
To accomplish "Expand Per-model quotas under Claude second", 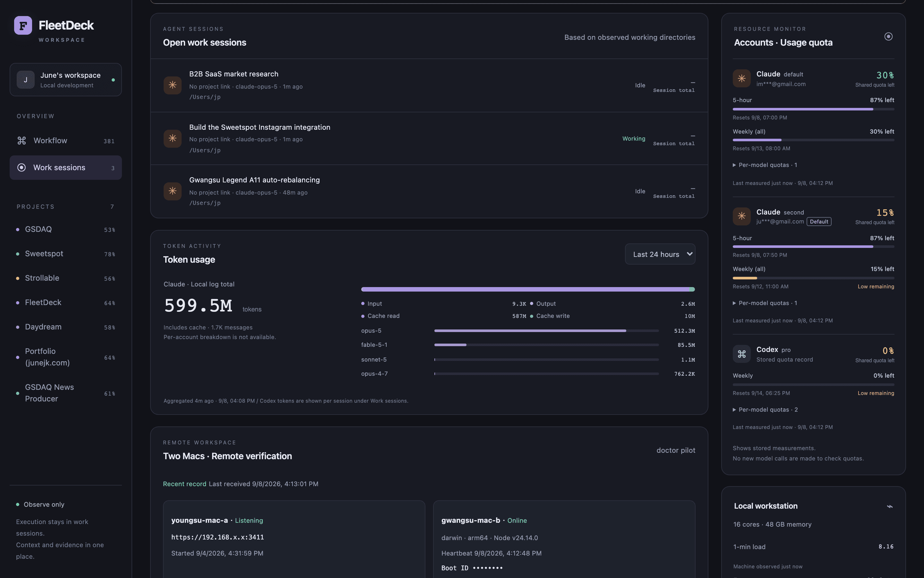I will point(765,303).
